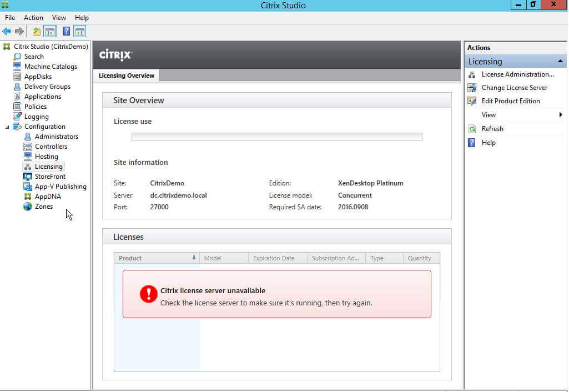Click the dc.citrixdemo.local server value
The width and height of the screenshot is (569, 392).
pos(178,195)
